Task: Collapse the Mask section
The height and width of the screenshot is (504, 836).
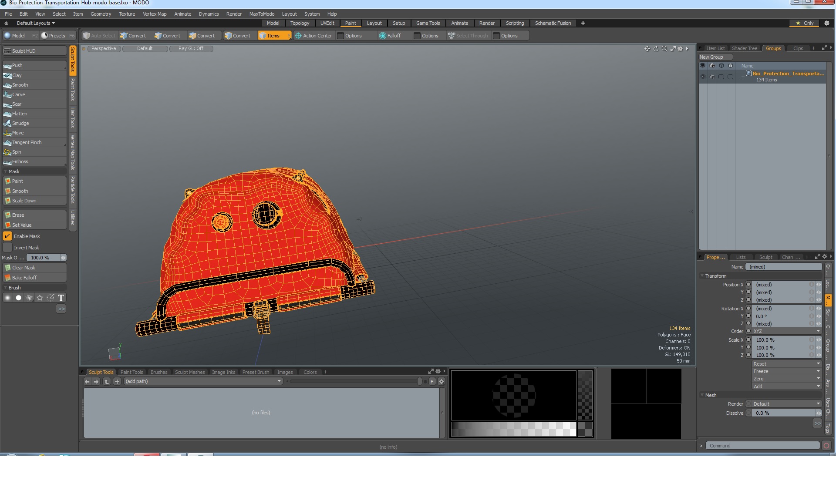Action: tap(5, 171)
